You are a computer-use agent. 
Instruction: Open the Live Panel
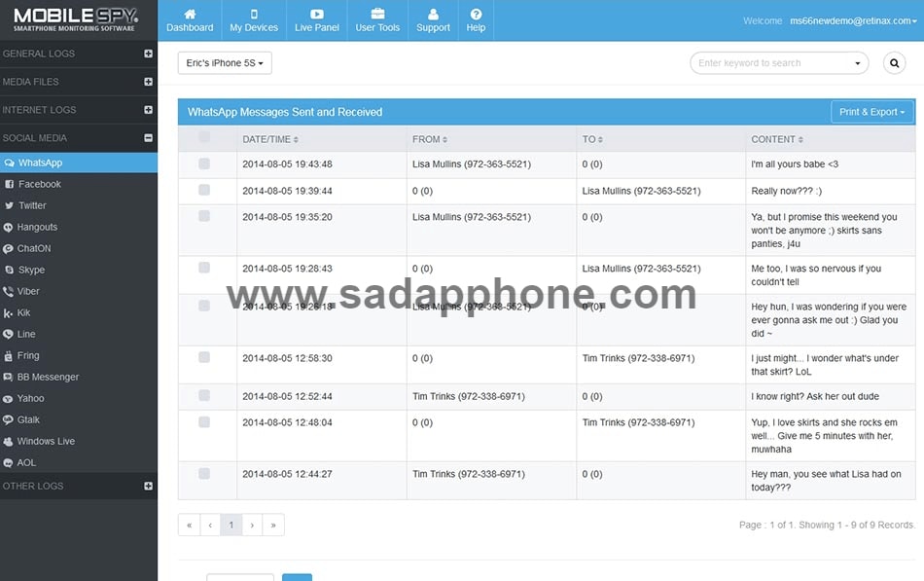(316, 19)
